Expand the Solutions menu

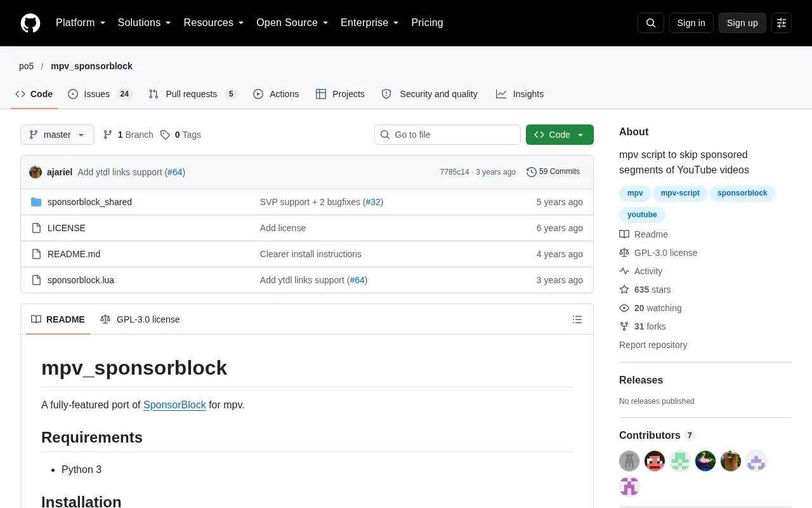(x=145, y=23)
